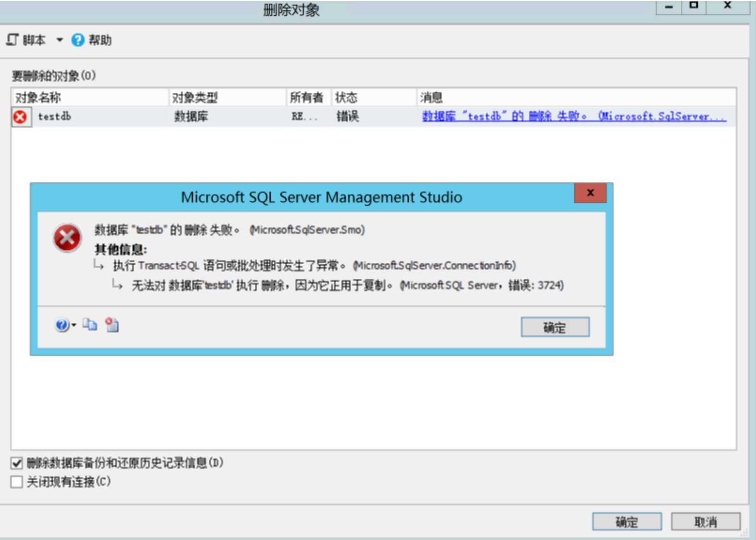
Task: Minimize the 删除对象 window
Action: [x=668, y=7]
